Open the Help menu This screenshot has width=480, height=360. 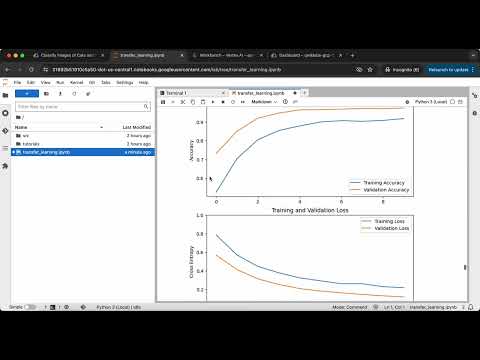click(143, 82)
